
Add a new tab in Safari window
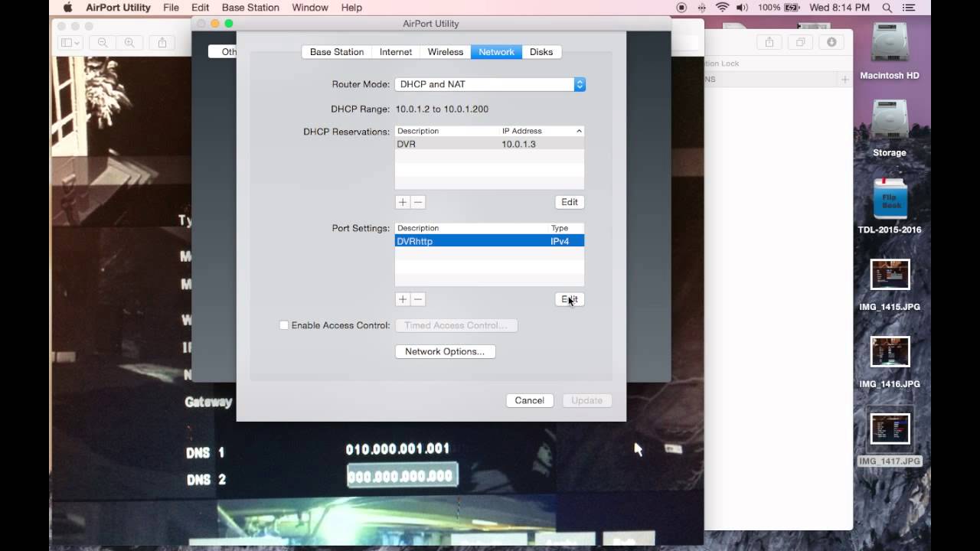[844, 79]
